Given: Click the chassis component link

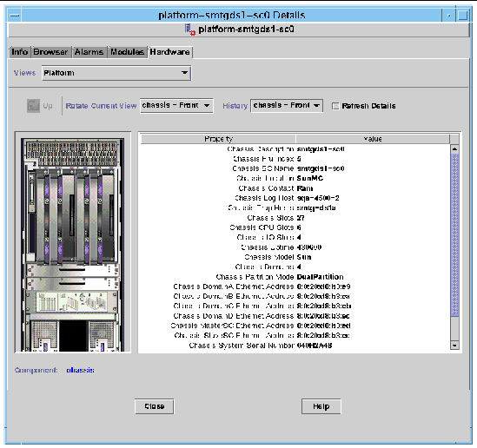Looking at the screenshot, I should click(x=80, y=370).
